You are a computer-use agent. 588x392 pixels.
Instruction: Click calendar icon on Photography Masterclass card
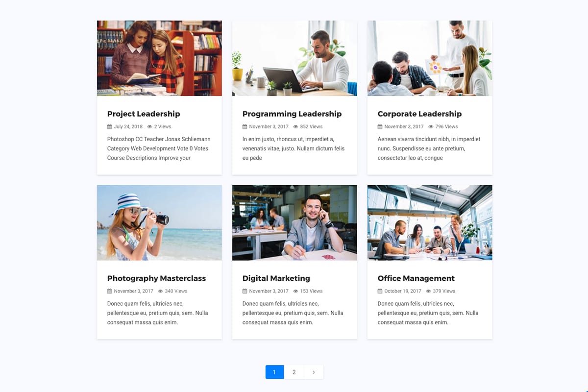[x=110, y=291]
